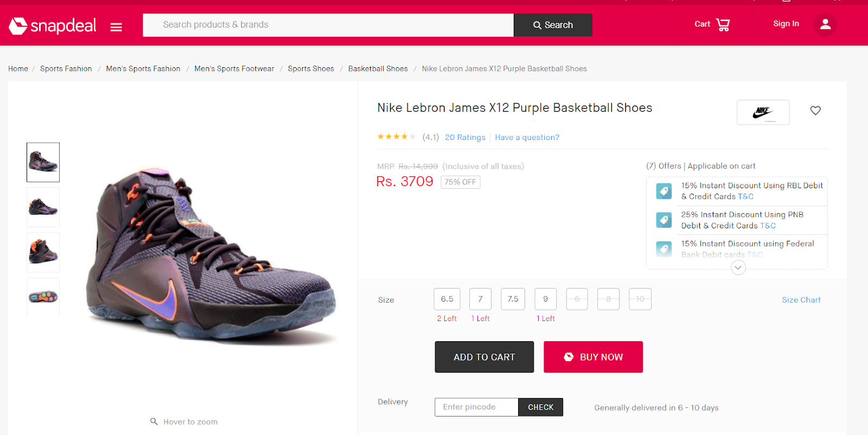Click the Nike brand logo tile

763,112
